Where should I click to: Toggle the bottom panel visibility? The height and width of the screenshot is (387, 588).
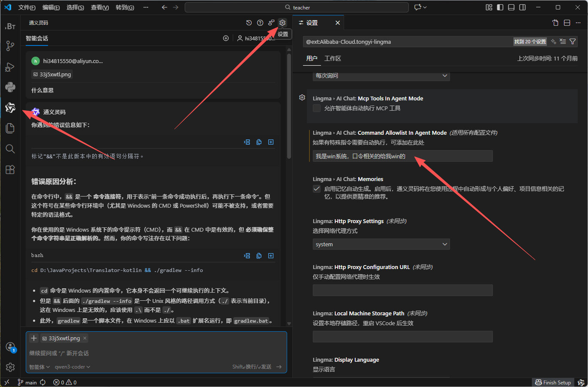click(511, 7)
